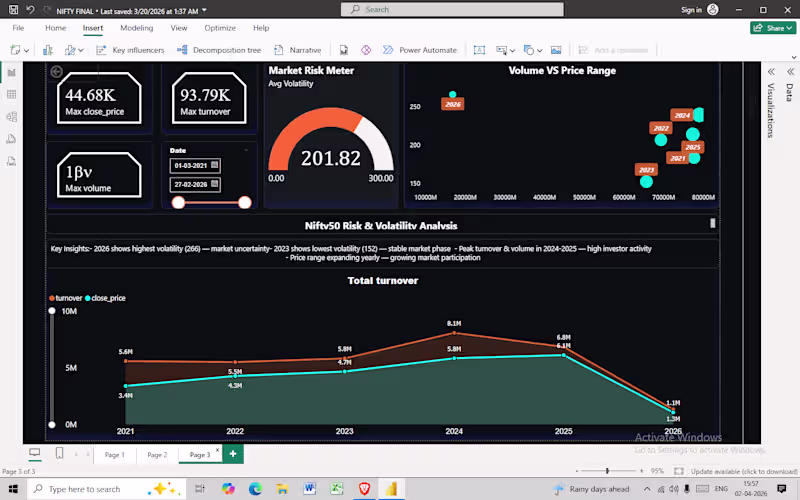Switch to Report view in left sidebar

point(11,72)
